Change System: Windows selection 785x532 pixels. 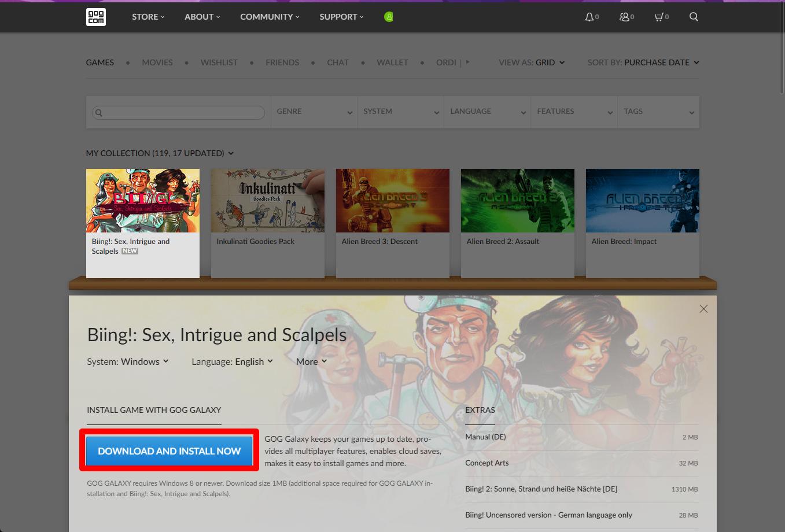coord(128,361)
